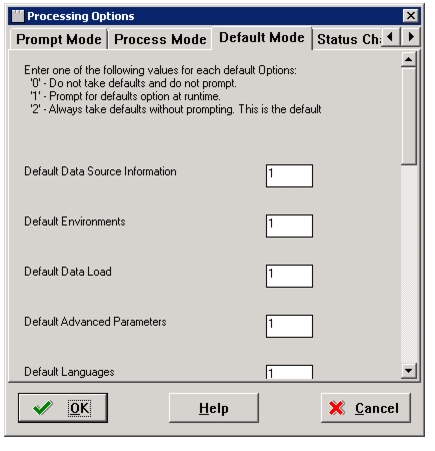Open the Status Ch tab
The height and width of the screenshot is (451, 435).
[x=348, y=39]
